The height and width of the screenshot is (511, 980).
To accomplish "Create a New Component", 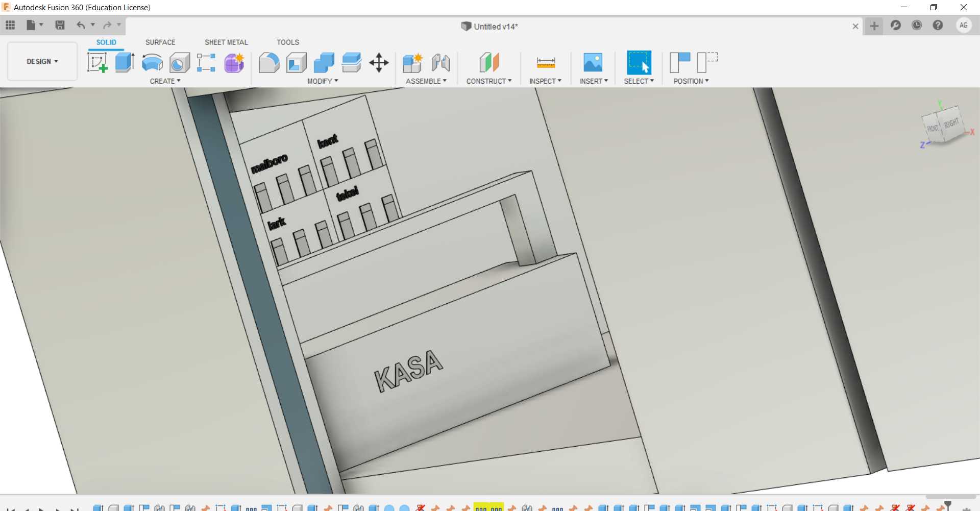I will click(x=412, y=63).
